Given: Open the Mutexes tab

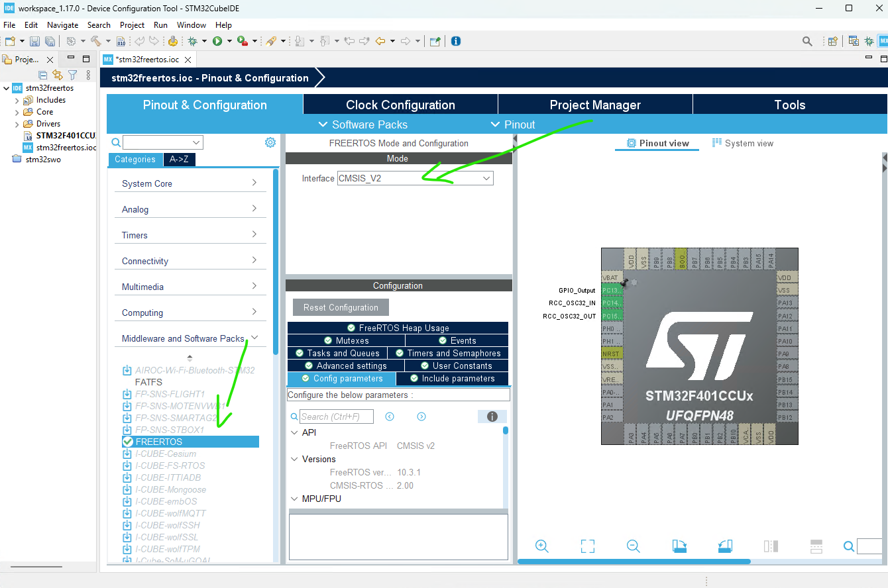Looking at the screenshot, I should point(345,340).
